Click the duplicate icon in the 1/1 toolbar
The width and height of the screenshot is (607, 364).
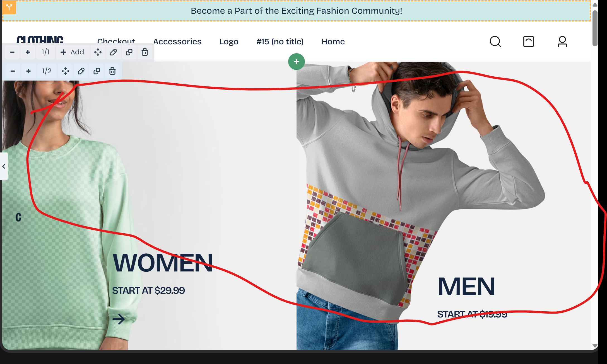(129, 52)
